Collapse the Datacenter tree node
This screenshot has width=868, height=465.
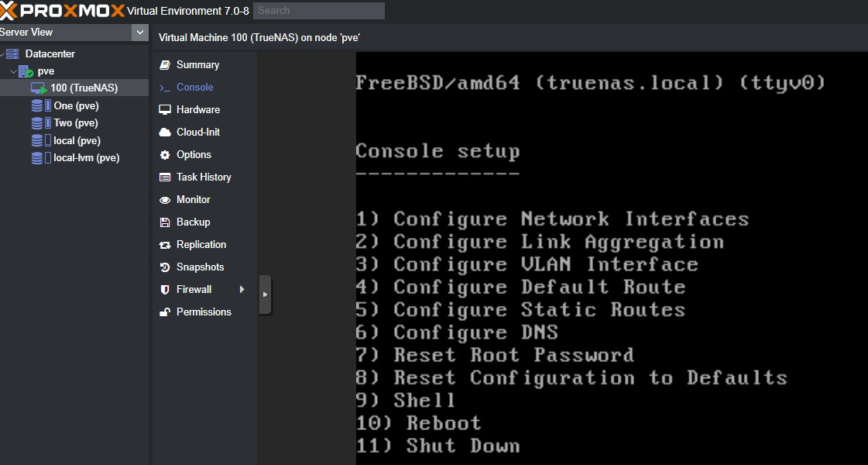click(x=3, y=54)
